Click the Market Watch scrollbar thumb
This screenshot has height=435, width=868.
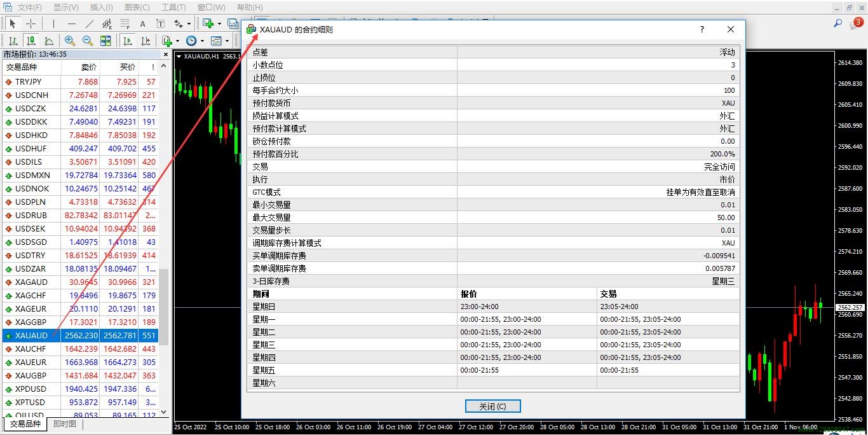tap(164, 307)
